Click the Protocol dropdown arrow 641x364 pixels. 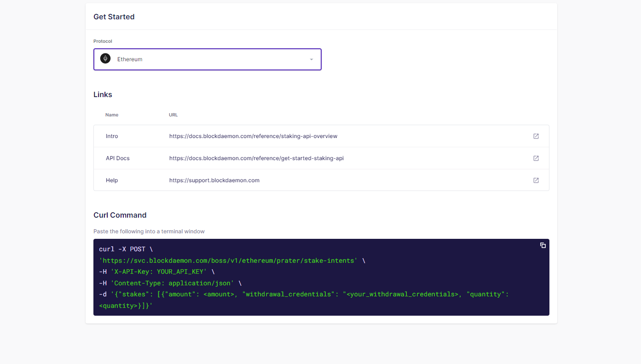312,59
